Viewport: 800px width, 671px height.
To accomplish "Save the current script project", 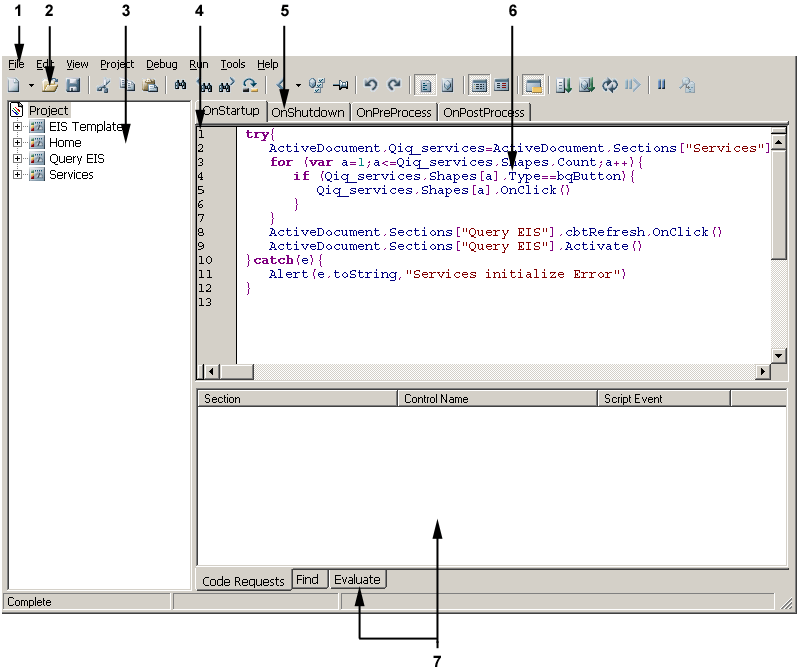I will [x=74, y=84].
